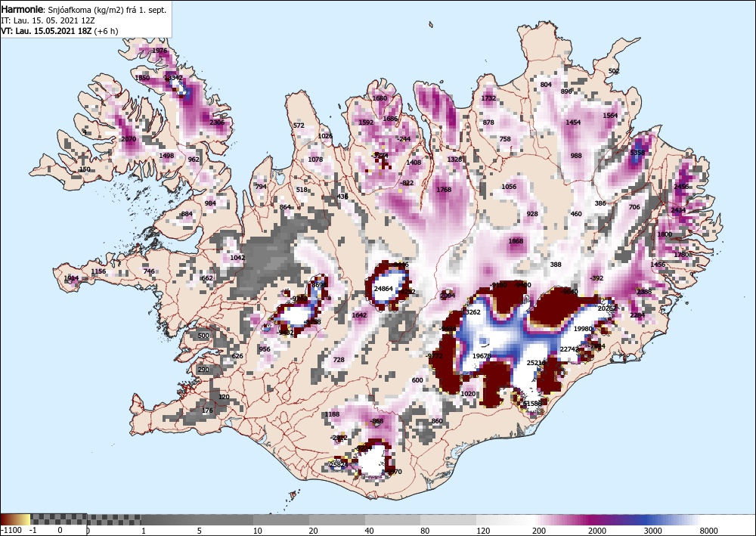Click the glacier value 19678
Screen dimensions: 756x536
click(482, 356)
